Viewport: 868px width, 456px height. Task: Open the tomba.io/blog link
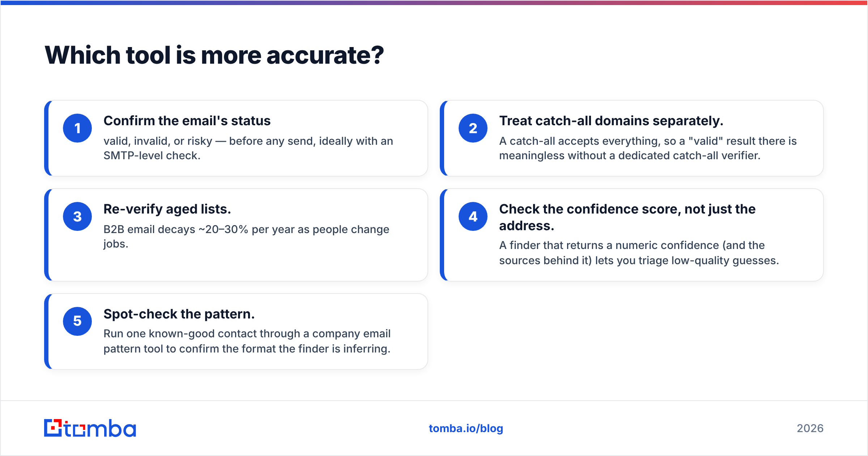click(466, 428)
